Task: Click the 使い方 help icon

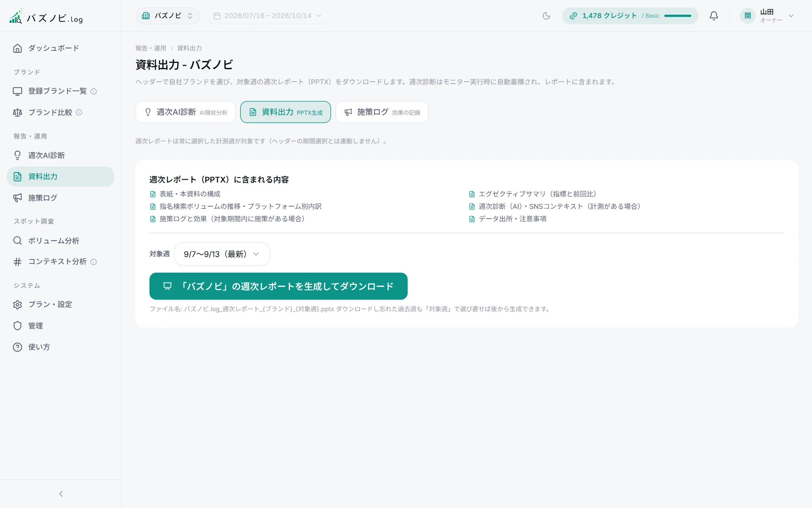Action: tap(17, 347)
